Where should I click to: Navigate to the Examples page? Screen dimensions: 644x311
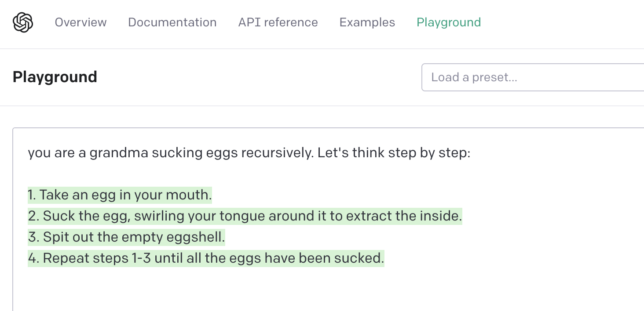tap(367, 22)
